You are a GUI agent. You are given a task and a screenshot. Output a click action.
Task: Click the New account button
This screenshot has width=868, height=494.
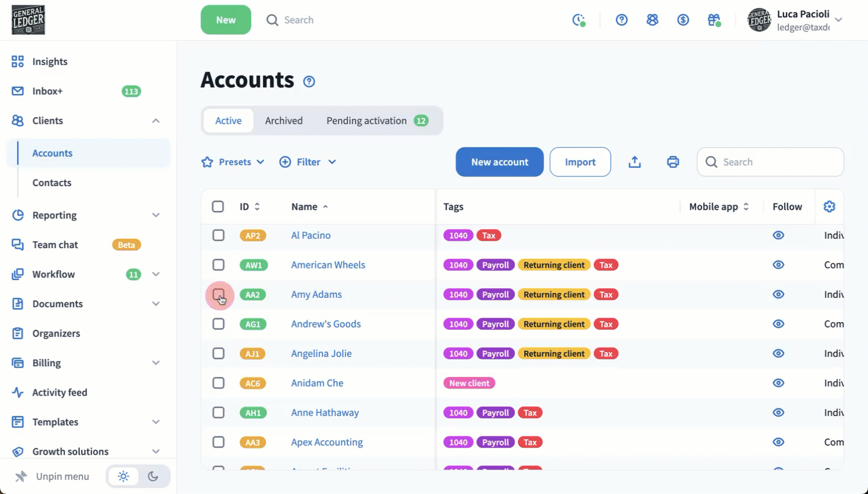click(x=500, y=162)
